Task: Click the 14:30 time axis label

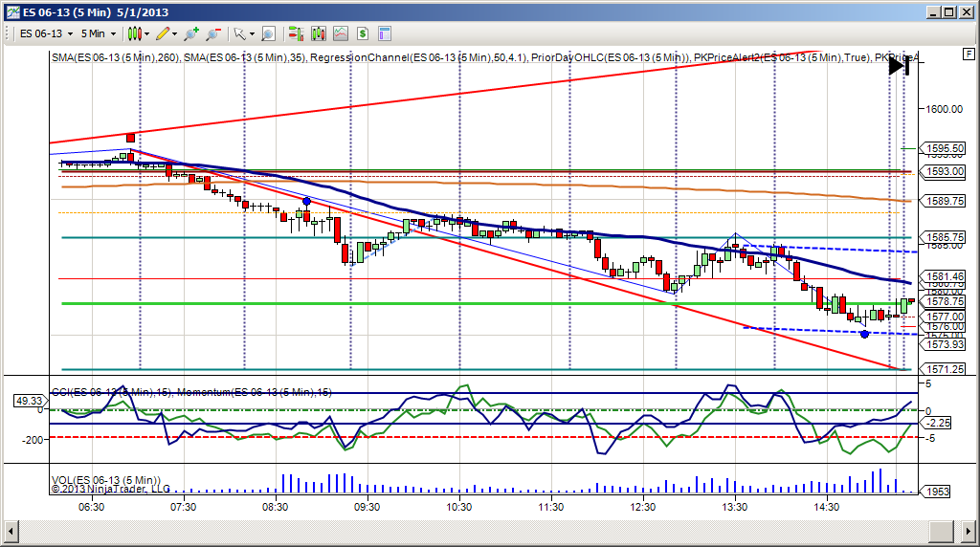Action: tap(826, 507)
